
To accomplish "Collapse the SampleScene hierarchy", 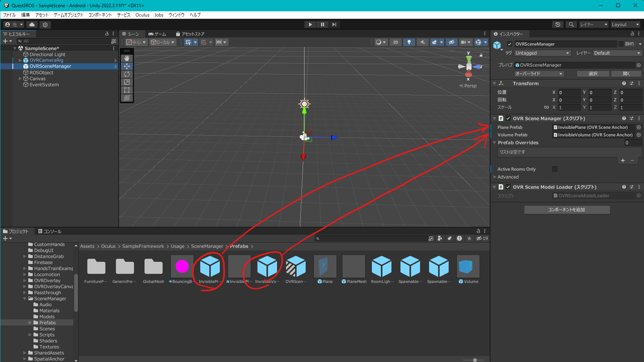I will coord(15,48).
